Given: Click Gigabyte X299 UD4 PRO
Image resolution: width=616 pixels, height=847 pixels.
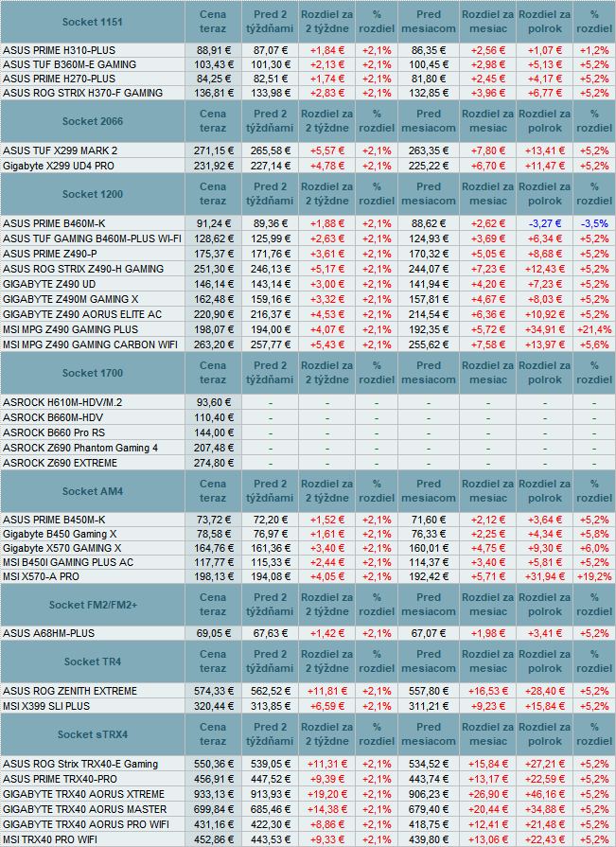Looking at the screenshot, I should point(59,166).
